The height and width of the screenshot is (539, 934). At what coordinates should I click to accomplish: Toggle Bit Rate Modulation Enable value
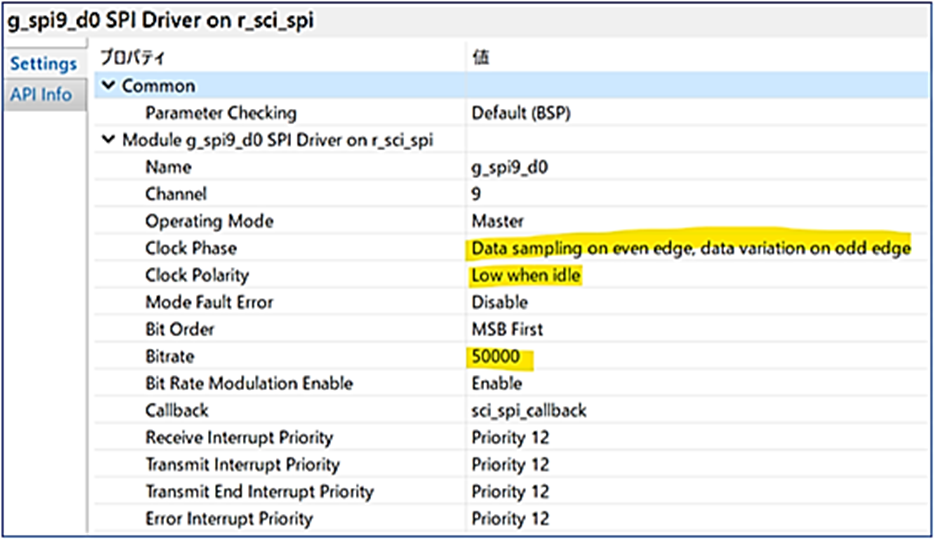[x=497, y=383]
